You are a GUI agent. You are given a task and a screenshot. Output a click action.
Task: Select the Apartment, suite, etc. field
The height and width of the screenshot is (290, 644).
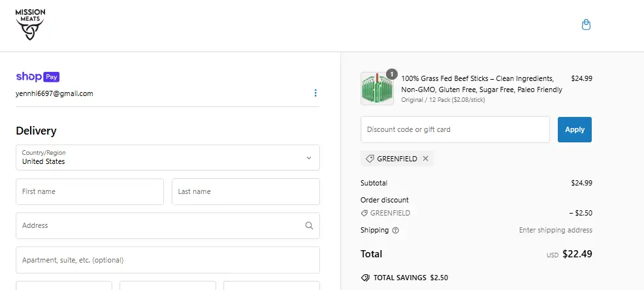coord(167,259)
